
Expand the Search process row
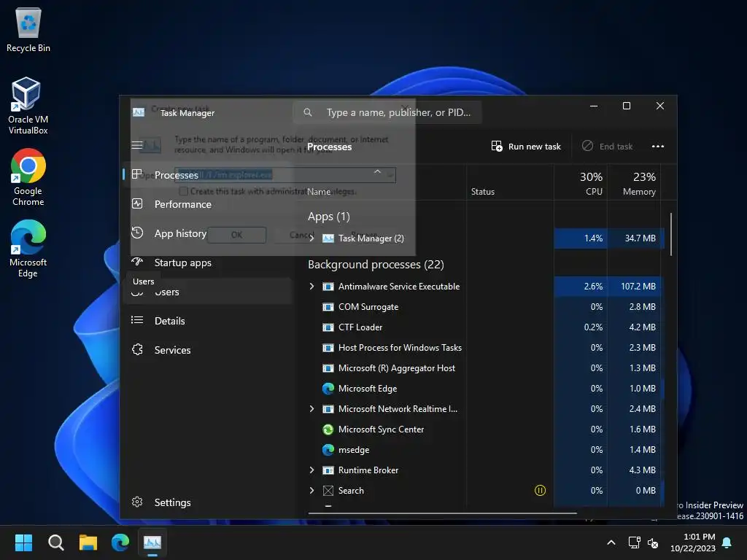click(311, 491)
